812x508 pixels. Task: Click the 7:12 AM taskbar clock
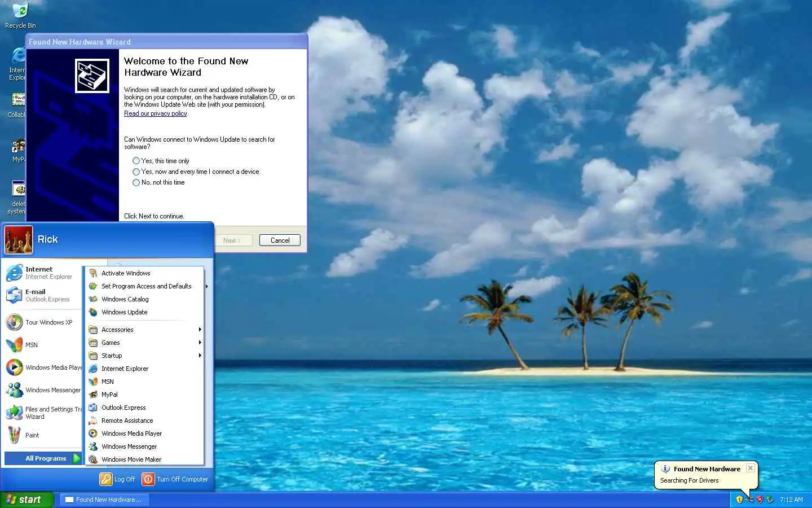click(x=791, y=500)
